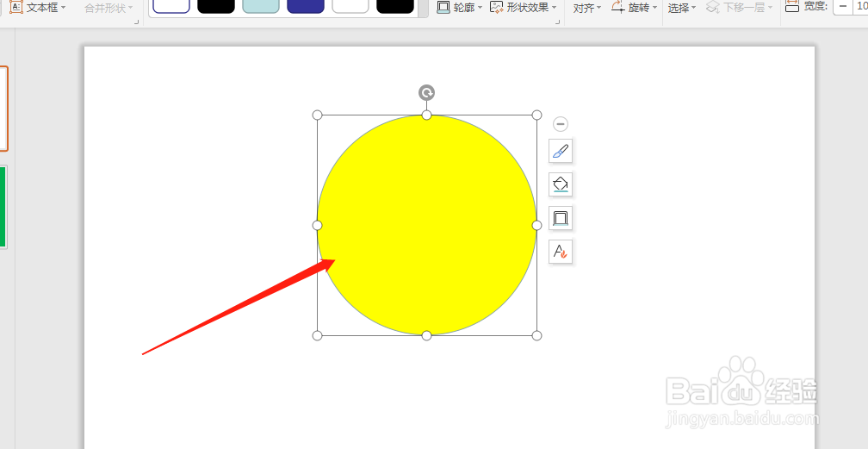Open shape format dialog launcher beside 形状效果
Image resolution: width=868 pixels, height=449 pixels.
[557, 22]
